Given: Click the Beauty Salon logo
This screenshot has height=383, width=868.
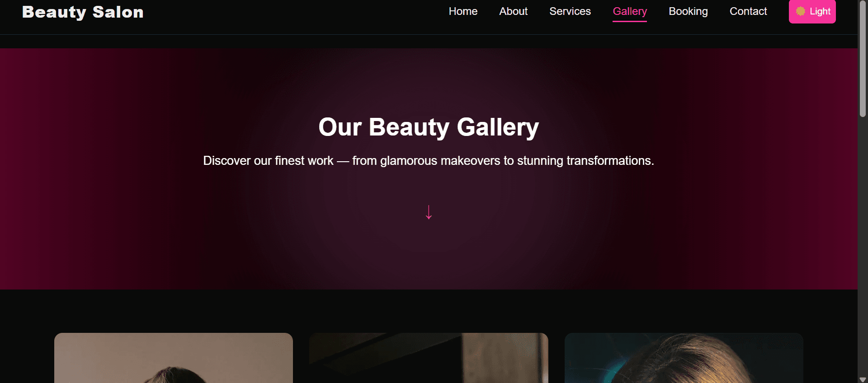Looking at the screenshot, I should (83, 12).
